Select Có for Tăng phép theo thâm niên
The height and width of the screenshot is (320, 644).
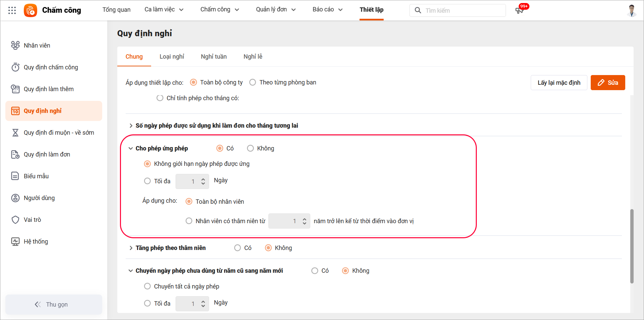pyautogui.click(x=238, y=248)
